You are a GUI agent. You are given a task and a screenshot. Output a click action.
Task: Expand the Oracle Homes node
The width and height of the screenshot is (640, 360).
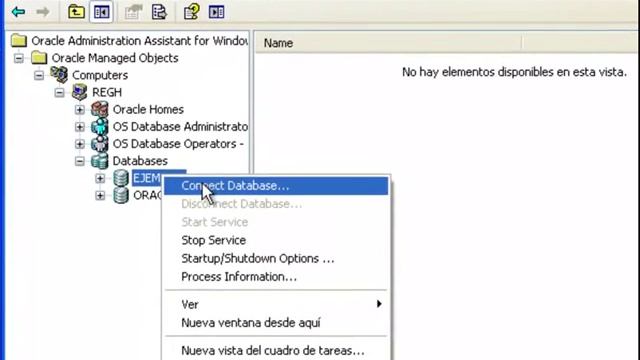pyautogui.click(x=80, y=109)
